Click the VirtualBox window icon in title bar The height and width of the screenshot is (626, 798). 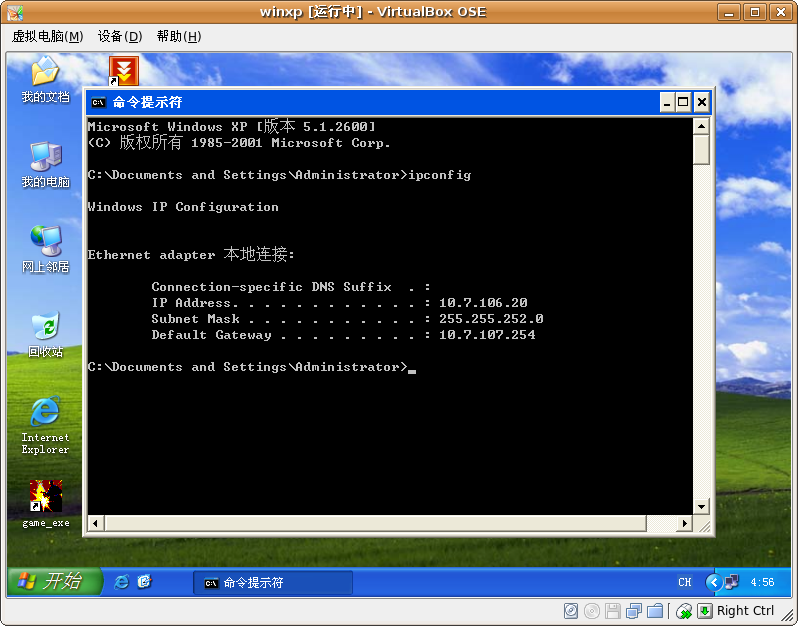click(15, 12)
